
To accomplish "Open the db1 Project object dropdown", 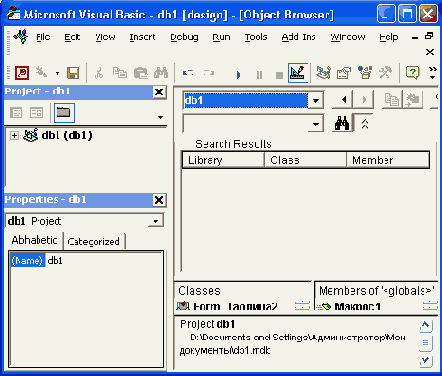I will click(156, 221).
